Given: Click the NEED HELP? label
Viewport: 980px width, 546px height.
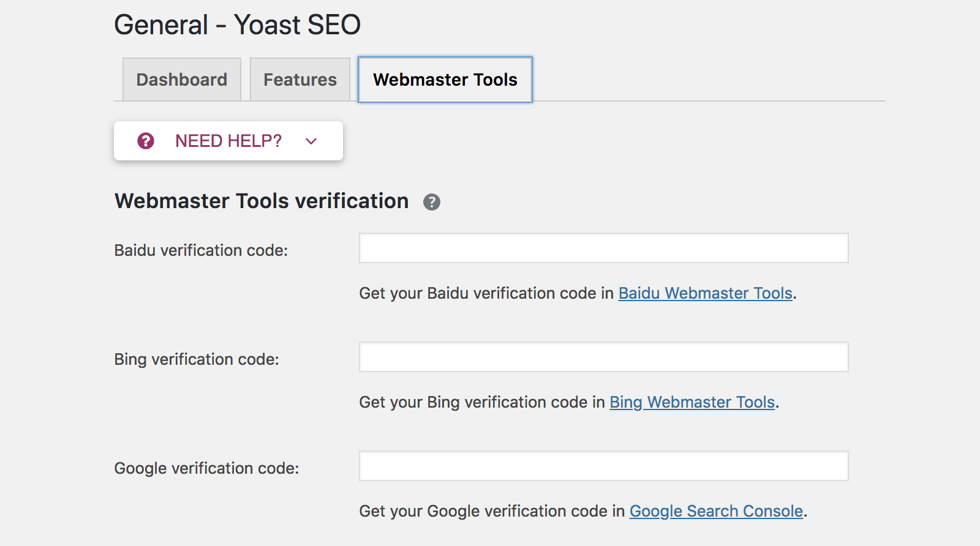Looking at the screenshot, I should pyautogui.click(x=228, y=141).
